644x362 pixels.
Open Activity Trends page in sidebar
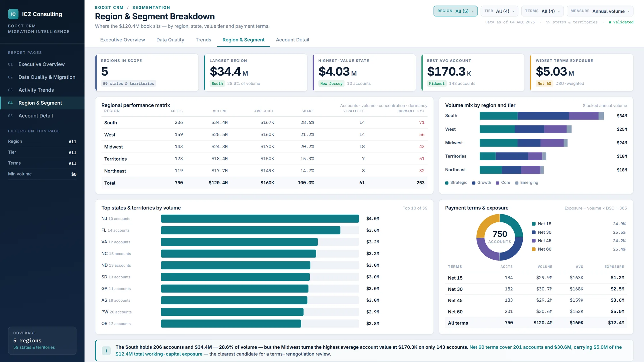click(x=42, y=90)
